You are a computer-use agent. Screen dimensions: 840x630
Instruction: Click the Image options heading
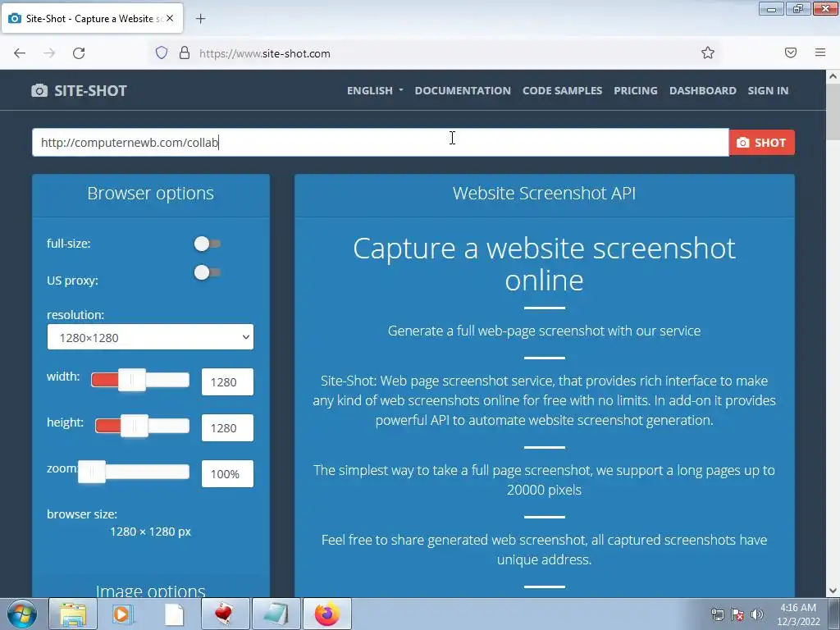[151, 591]
